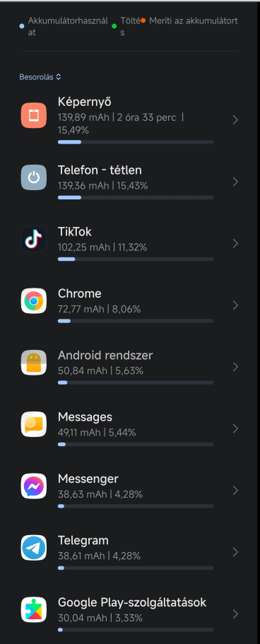Click the Képernyő usage progress bar

pos(136,142)
